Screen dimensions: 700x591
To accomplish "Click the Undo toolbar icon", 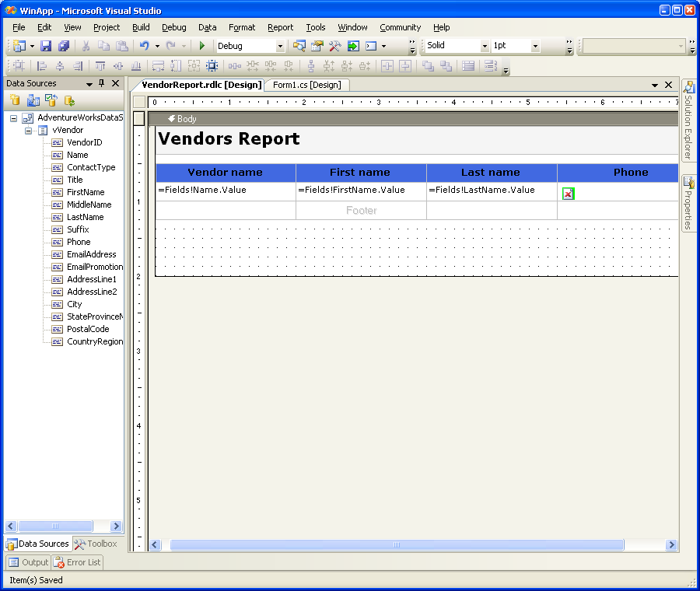I will pyautogui.click(x=144, y=46).
